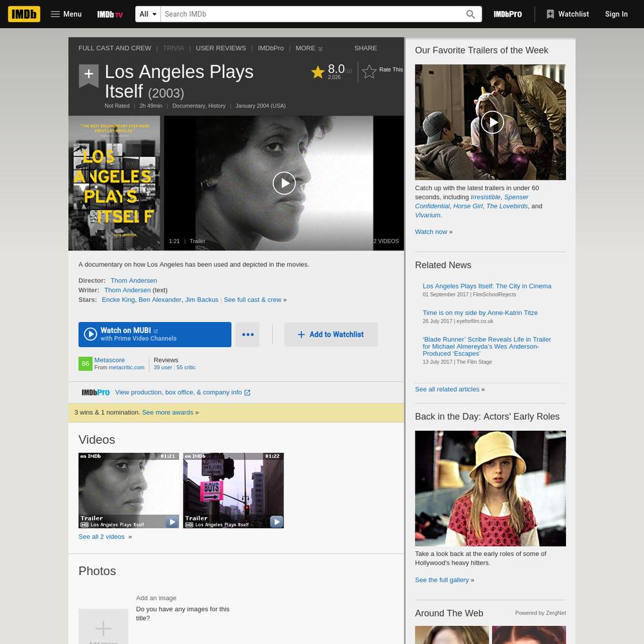Click the IMDbPro logo in info bar
The width and height of the screenshot is (644, 644).
coord(95,392)
